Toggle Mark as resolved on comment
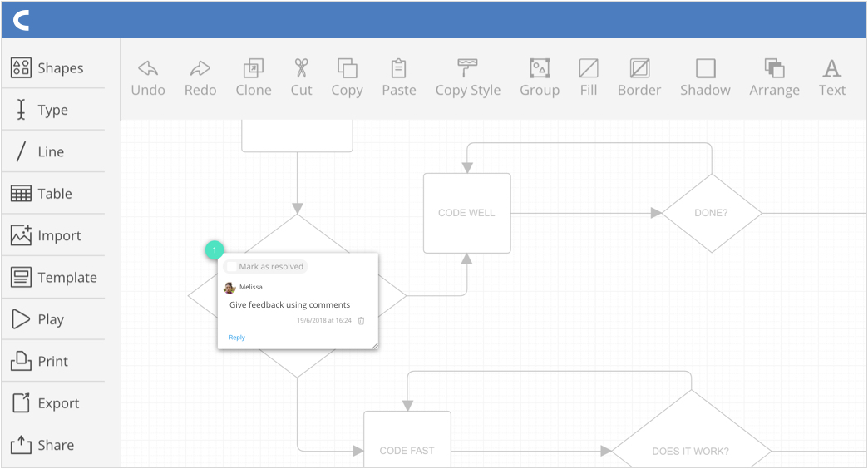Viewport: 868px width, 469px height. click(265, 267)
